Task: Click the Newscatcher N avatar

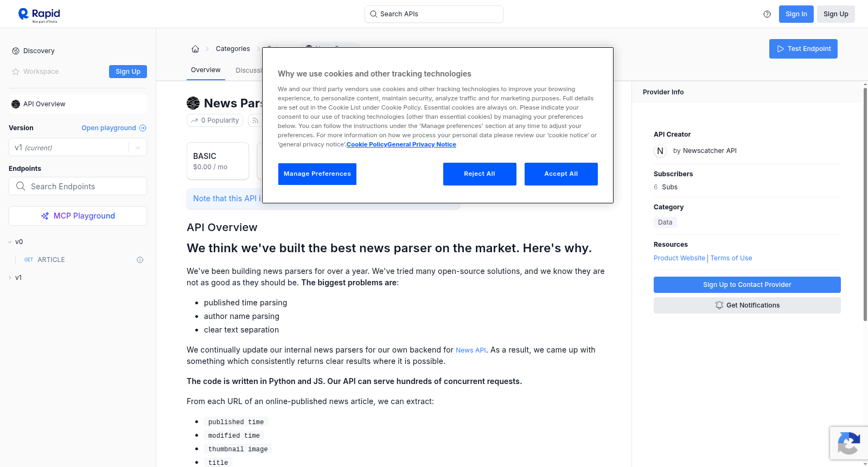Action: pyautogui.click(x=660, y=151)
